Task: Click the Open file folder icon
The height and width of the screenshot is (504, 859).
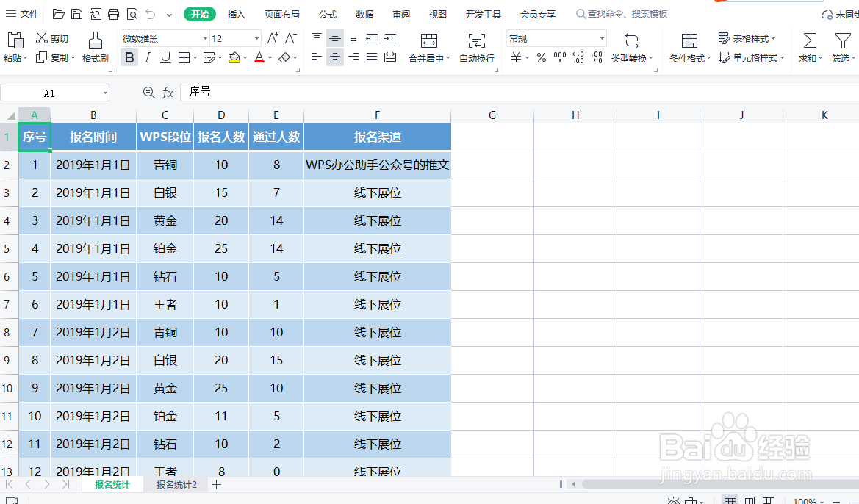Action: (59, 14)
